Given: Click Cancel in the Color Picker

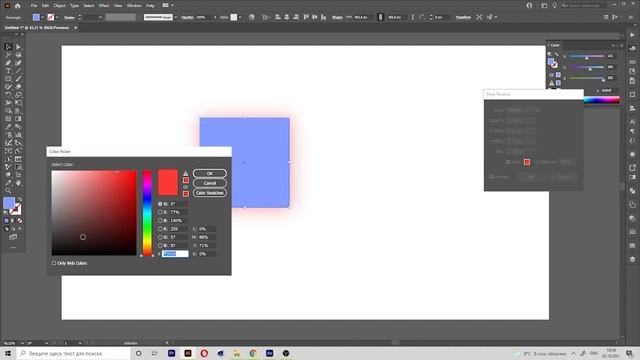Looking at the screenshot, I should (x=210, y=183).
